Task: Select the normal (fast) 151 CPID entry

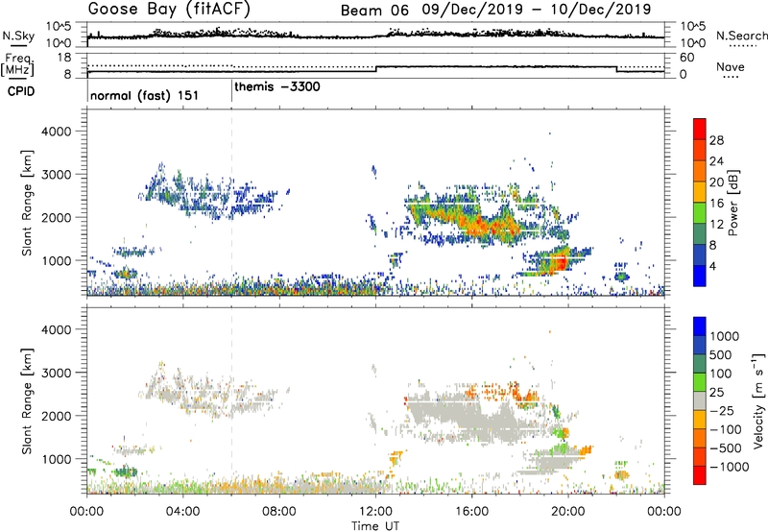Action: [145, 95]
